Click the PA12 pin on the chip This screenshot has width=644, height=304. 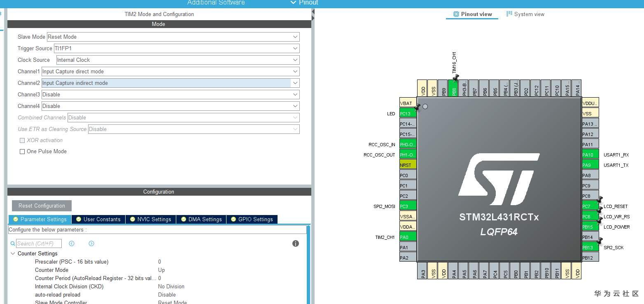[590, 134]
